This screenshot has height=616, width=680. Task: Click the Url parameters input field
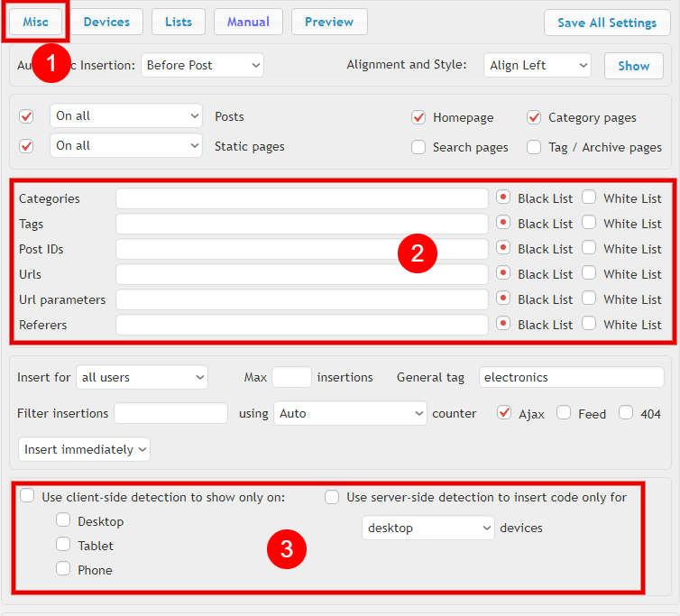[x=302, y=299]
